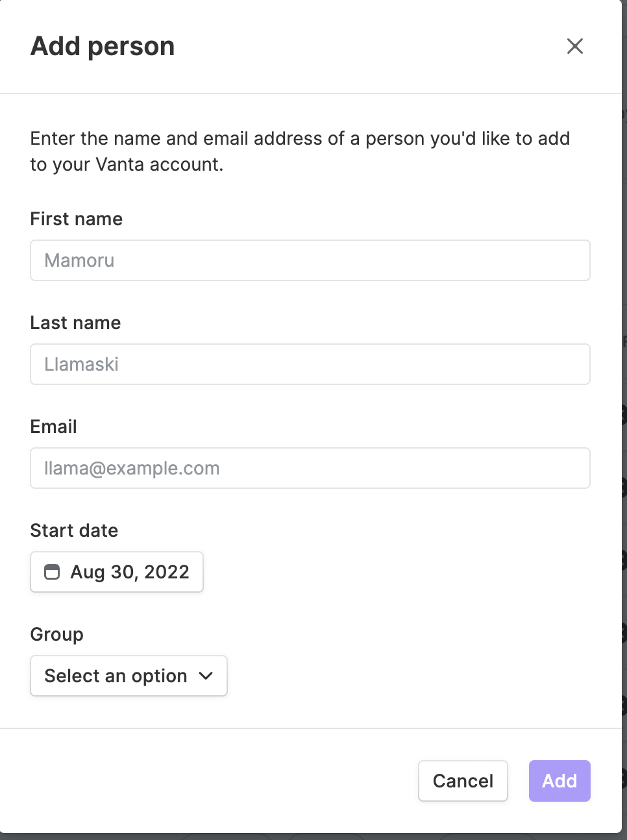
Task: Open the Aug 30, 2022 date picker
Action: (117, 572)
